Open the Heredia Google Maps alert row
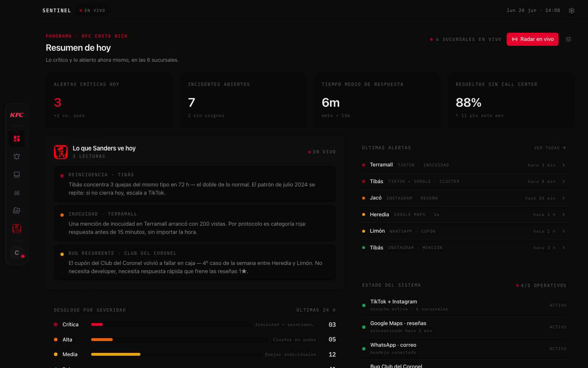The image size is (588, 368). 464,215
